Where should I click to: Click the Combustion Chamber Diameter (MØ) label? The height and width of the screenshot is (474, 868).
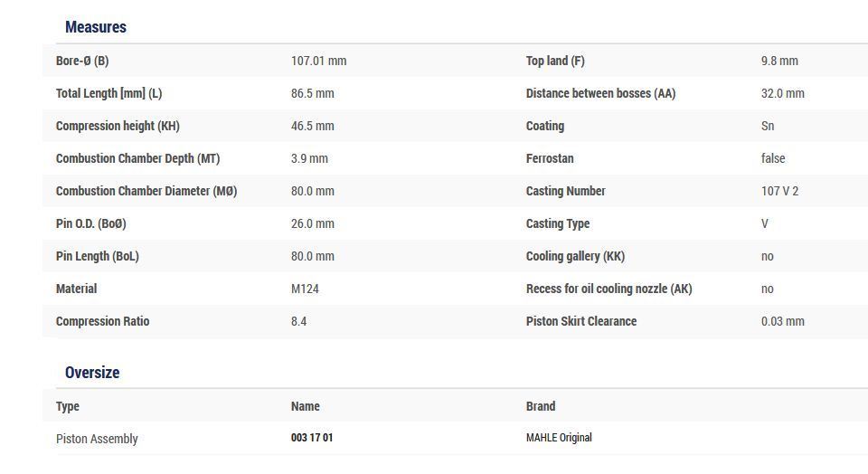(x=146, y=191)
